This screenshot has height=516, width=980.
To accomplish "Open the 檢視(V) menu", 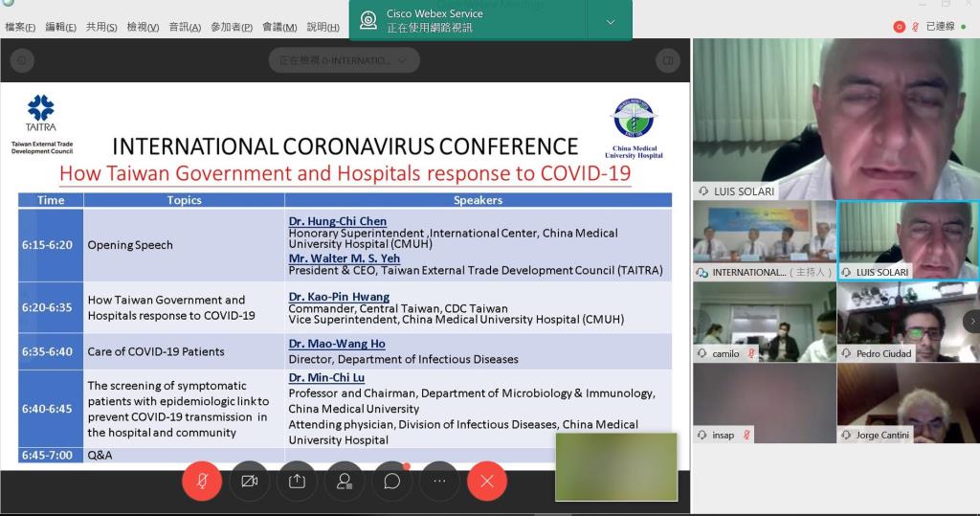I will pyautogui.click(x=143, y=27).
